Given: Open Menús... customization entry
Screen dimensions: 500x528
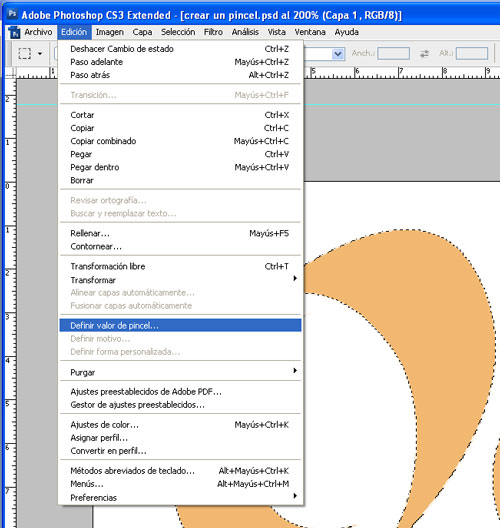Looking at the screenshot, I should pyautogui.click(x=180, y=484).
